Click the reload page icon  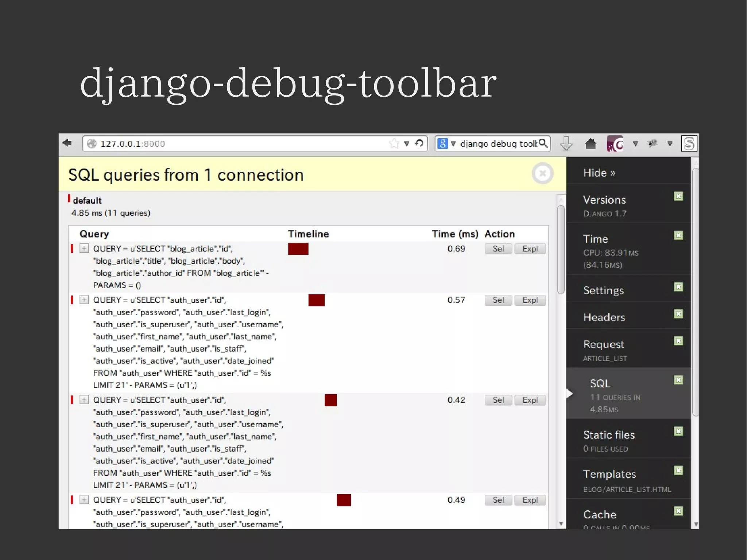[419, 143]
